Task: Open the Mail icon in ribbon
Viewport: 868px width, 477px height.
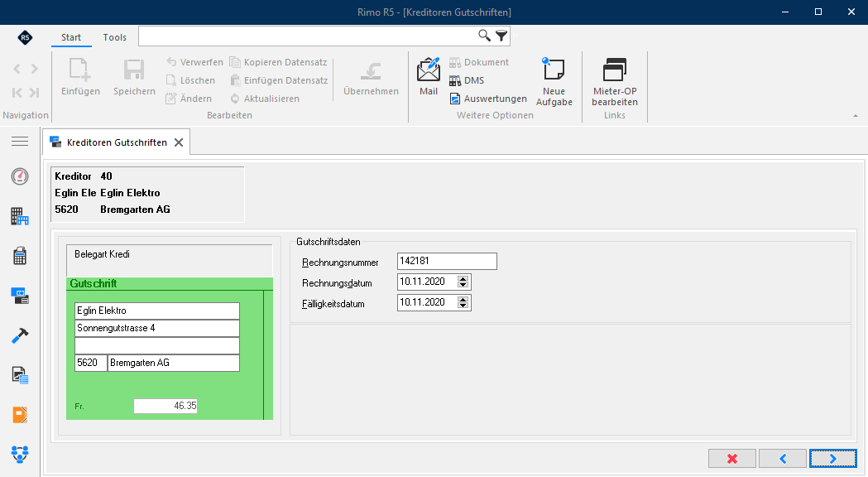Action: tap(429, 76)
